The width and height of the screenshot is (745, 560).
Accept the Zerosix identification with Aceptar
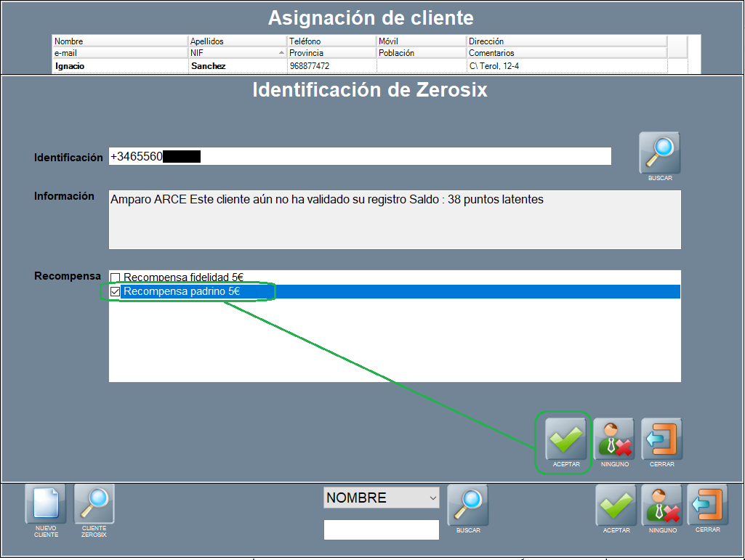tap(565, 439)
